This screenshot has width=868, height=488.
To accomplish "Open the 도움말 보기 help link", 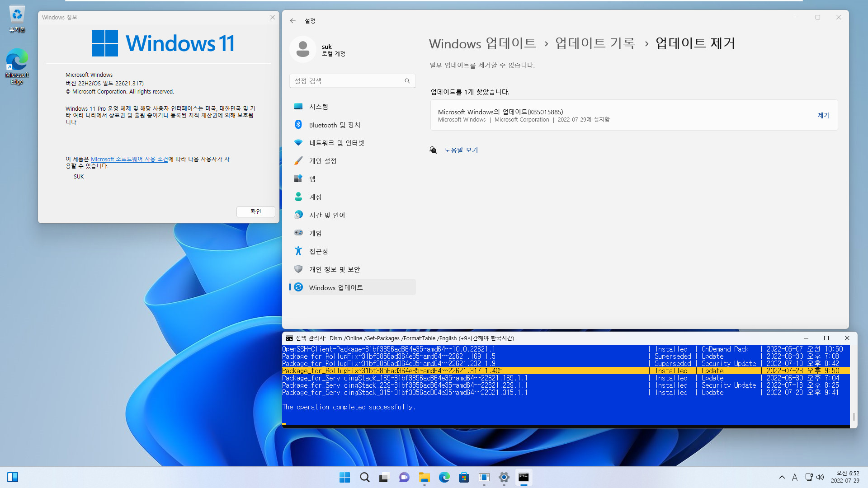I will (461, 150).
